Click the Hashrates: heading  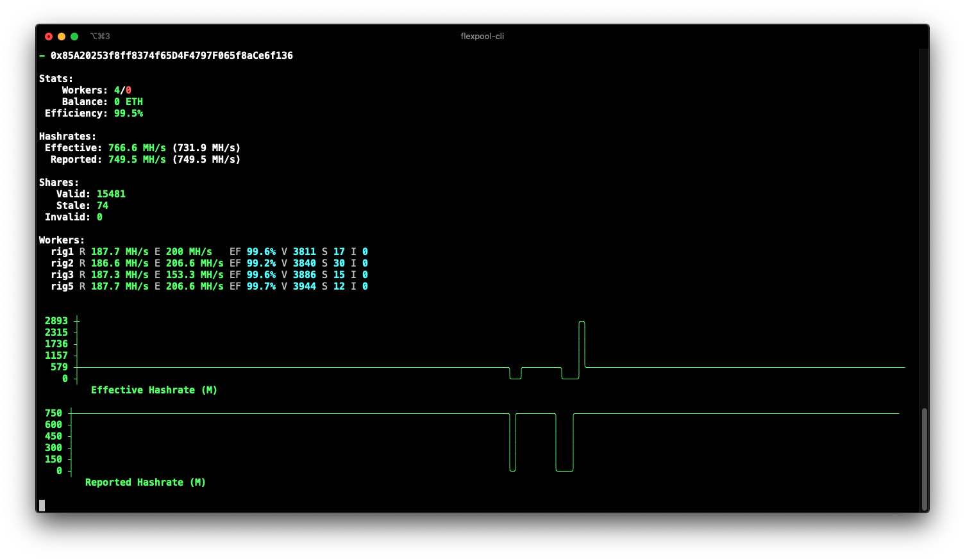point(67,136)
